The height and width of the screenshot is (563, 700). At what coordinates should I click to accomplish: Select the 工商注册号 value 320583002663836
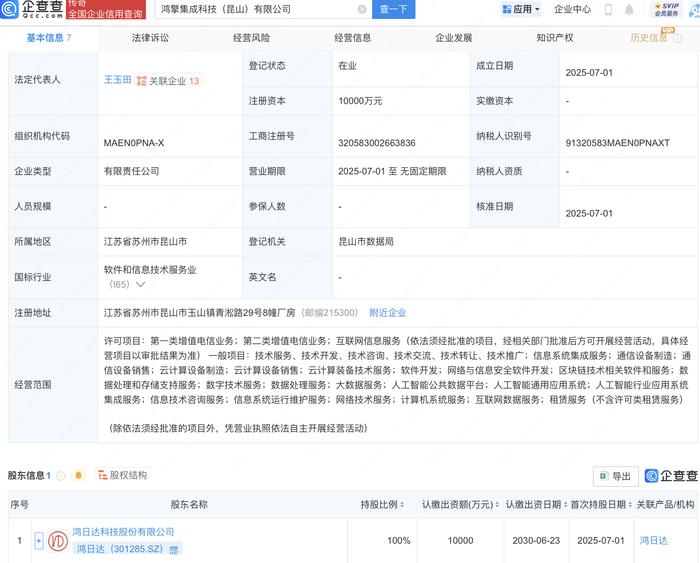[x=377, y=143]
